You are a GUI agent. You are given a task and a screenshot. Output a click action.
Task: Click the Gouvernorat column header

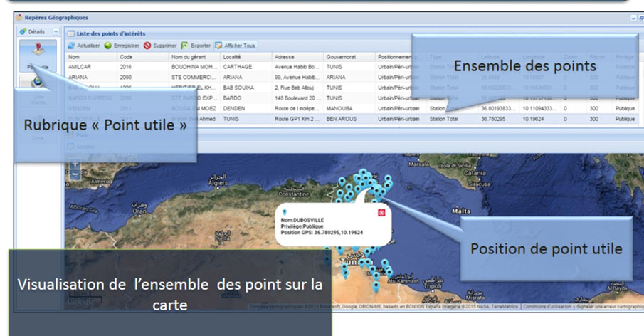pos(341,56)
